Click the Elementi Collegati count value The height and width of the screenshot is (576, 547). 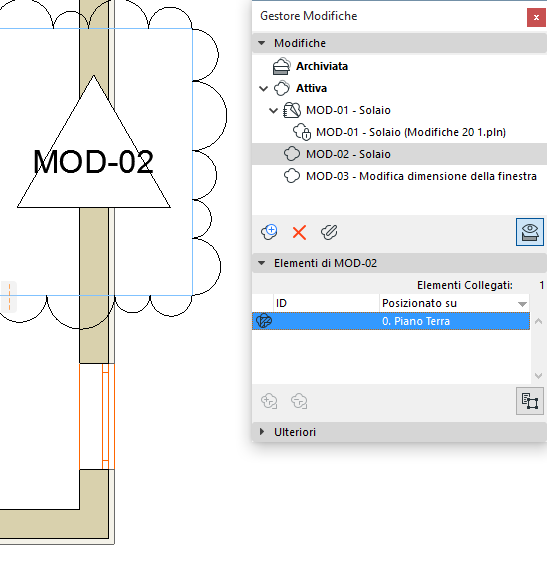tap(541, 285)
